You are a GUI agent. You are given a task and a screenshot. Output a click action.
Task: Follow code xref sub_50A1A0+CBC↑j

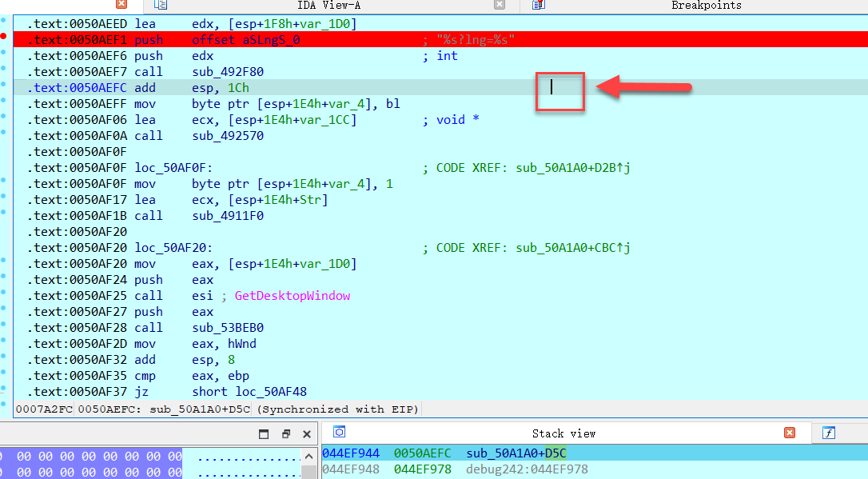(x=573, y=248)
